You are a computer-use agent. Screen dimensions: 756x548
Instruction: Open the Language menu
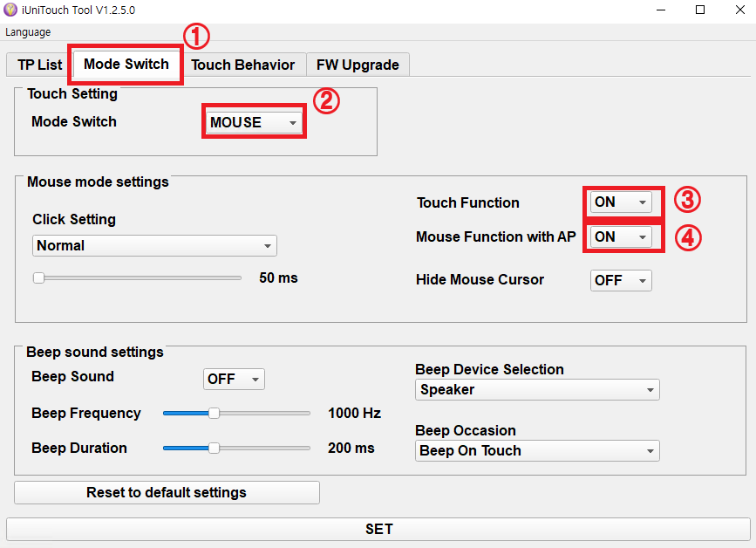(28, 32)
